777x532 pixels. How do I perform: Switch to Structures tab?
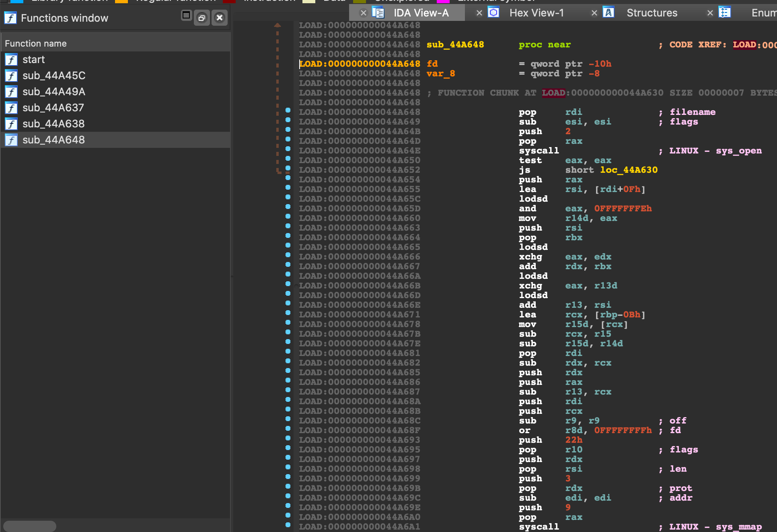[652, 13]
